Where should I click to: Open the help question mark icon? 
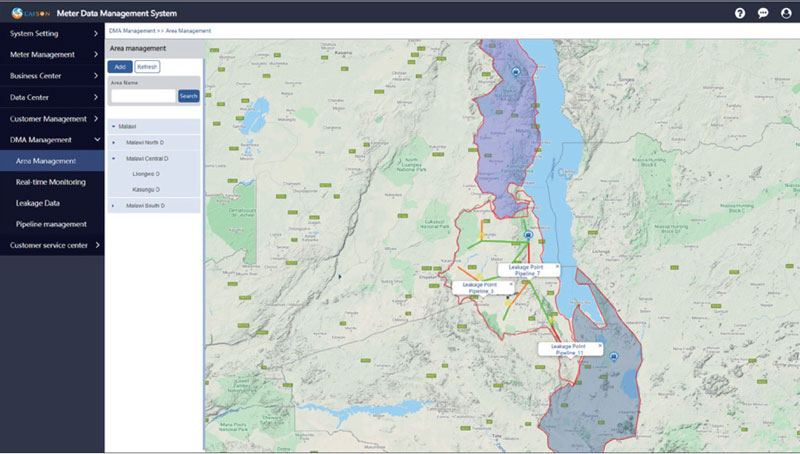(x=740, y=13)
